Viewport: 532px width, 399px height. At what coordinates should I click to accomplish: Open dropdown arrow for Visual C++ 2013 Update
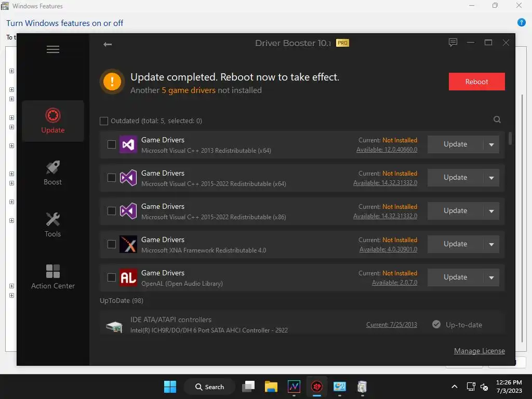pyautogui.click(x=491, y=144)
